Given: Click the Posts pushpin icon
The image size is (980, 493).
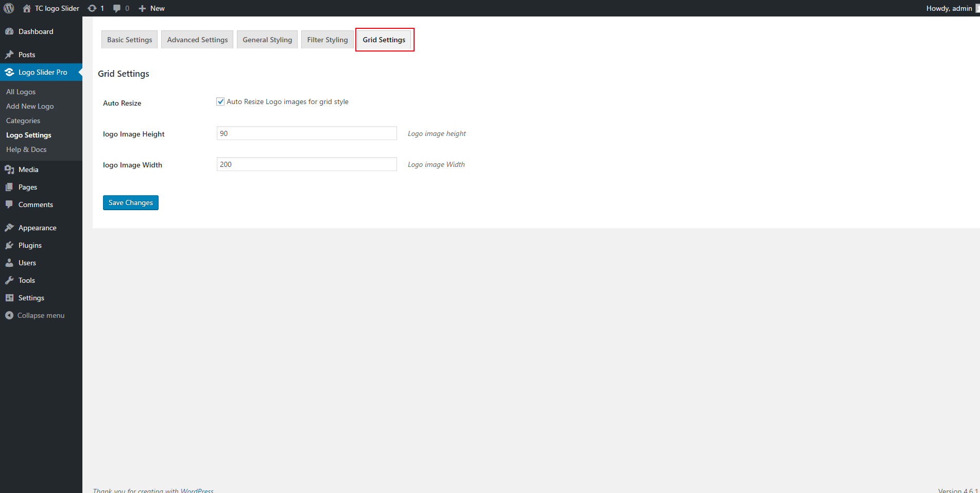Looking at the screenshot, I should (x=9, y=55).
